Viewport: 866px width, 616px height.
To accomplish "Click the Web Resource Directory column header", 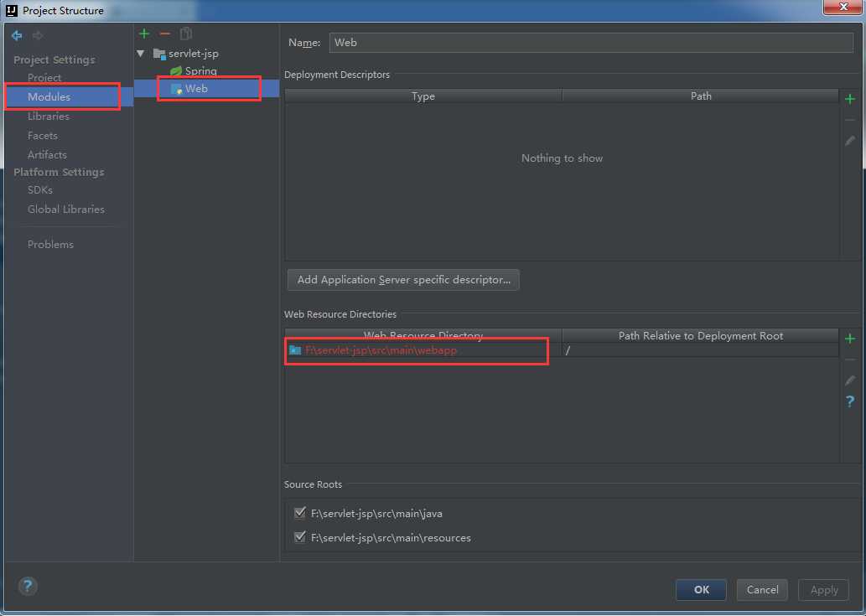I will pyautogui.click(x=423, y=335).
